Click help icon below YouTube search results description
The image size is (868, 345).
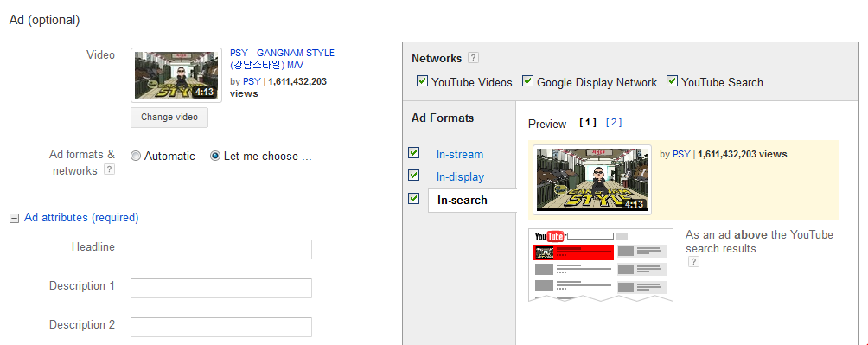(693, 261)
